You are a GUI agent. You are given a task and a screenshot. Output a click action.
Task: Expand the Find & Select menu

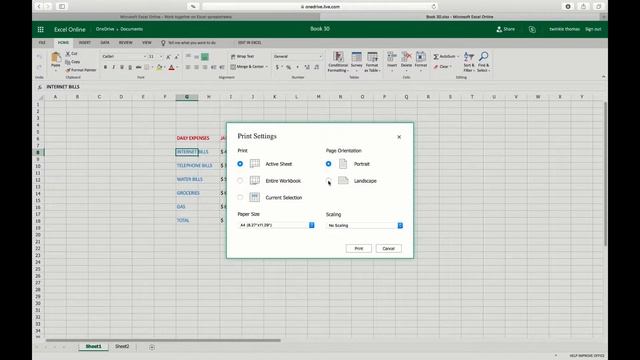point(483,62)
